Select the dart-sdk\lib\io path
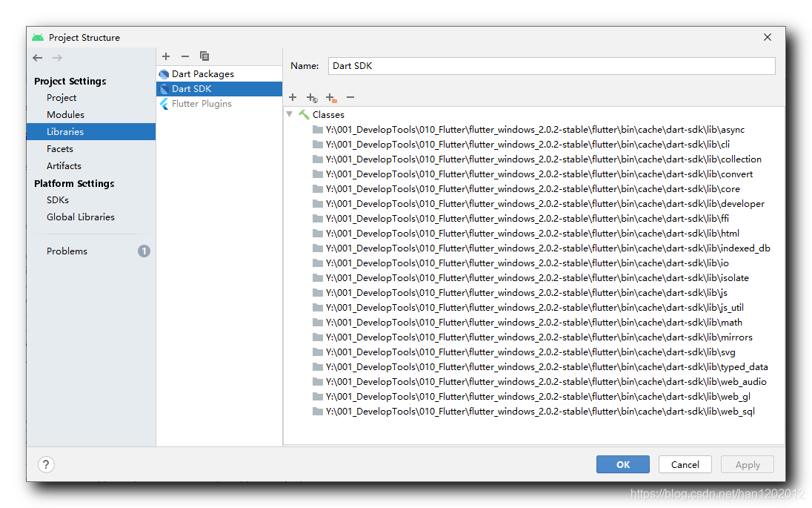The image size is (812, 508). point(528,263)
